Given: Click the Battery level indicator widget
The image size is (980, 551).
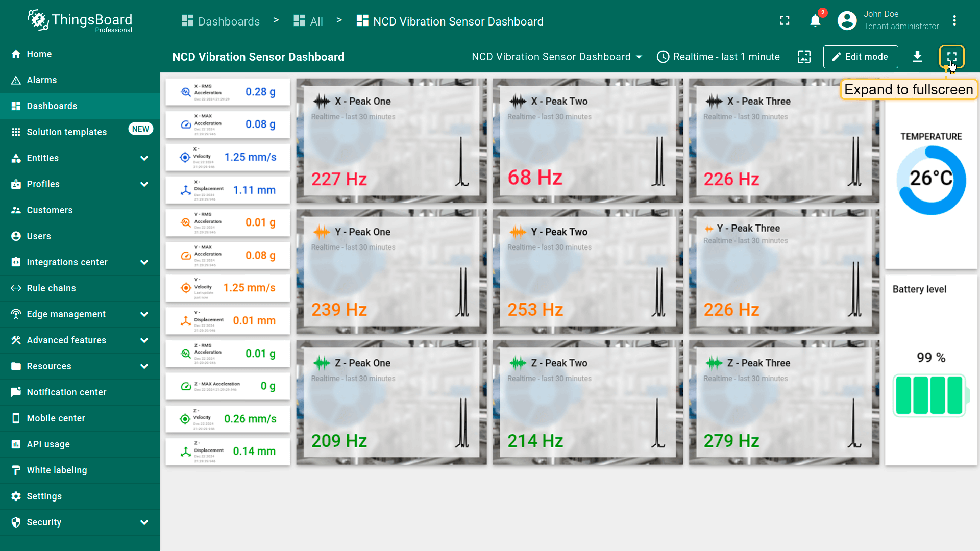Looking at the screenshot, I should tap(930, 395).
